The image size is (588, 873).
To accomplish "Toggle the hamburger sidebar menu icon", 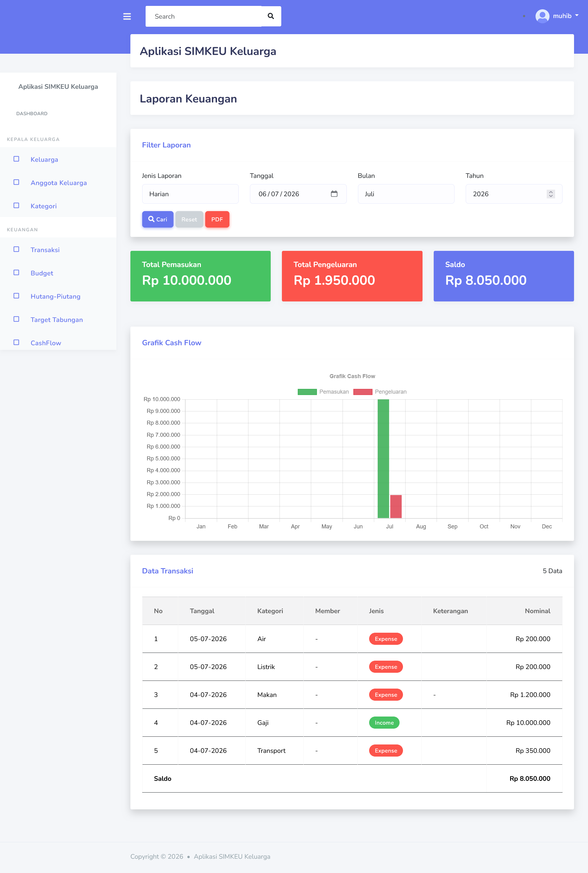I will pos(127,16).
